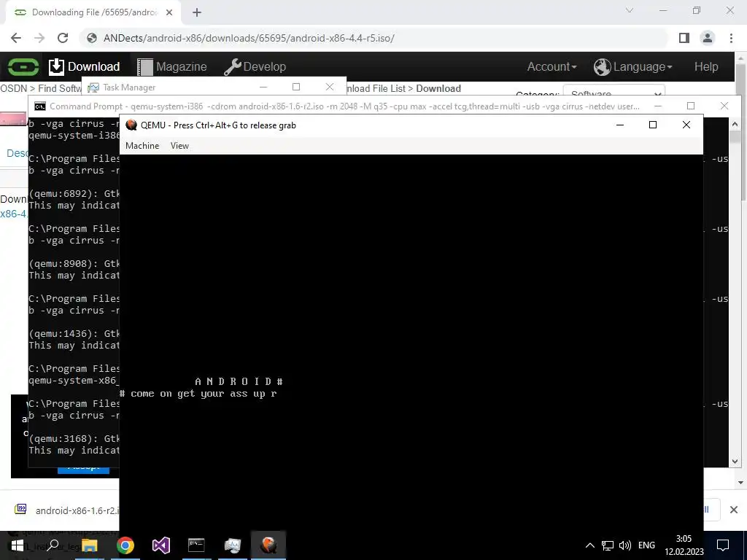This screenshot has height=560, width=747.
Task: Switch to Task Manager from the taskbar
Action: click(x=233, y=545)
